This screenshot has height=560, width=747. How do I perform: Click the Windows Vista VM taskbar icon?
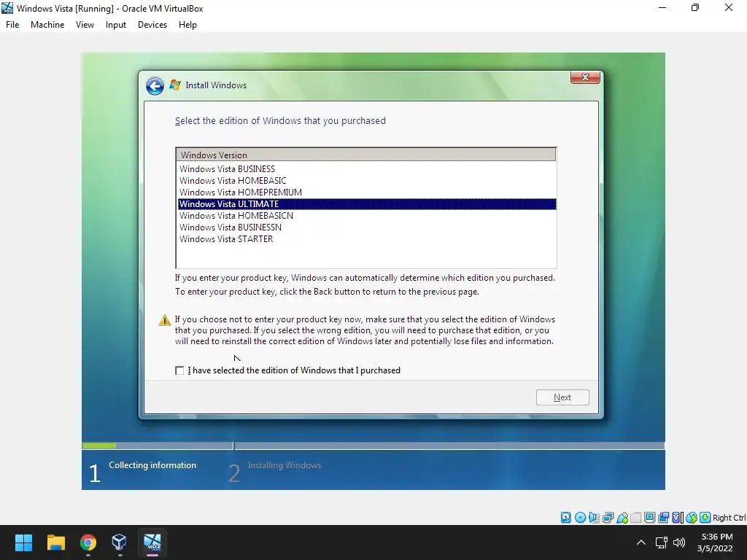pos(152,542)
